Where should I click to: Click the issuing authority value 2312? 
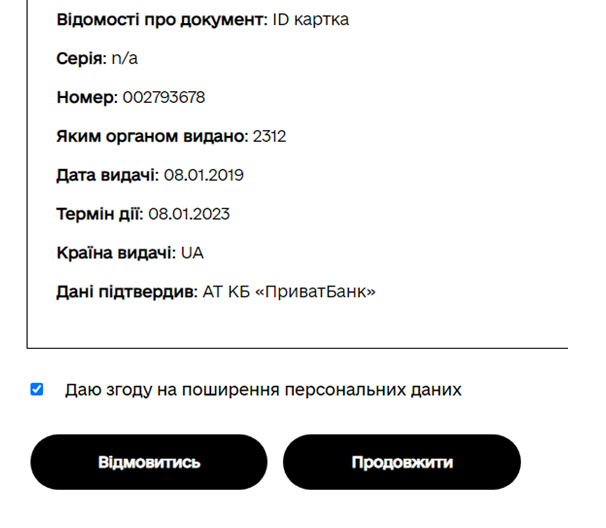[x=270, y=136]
